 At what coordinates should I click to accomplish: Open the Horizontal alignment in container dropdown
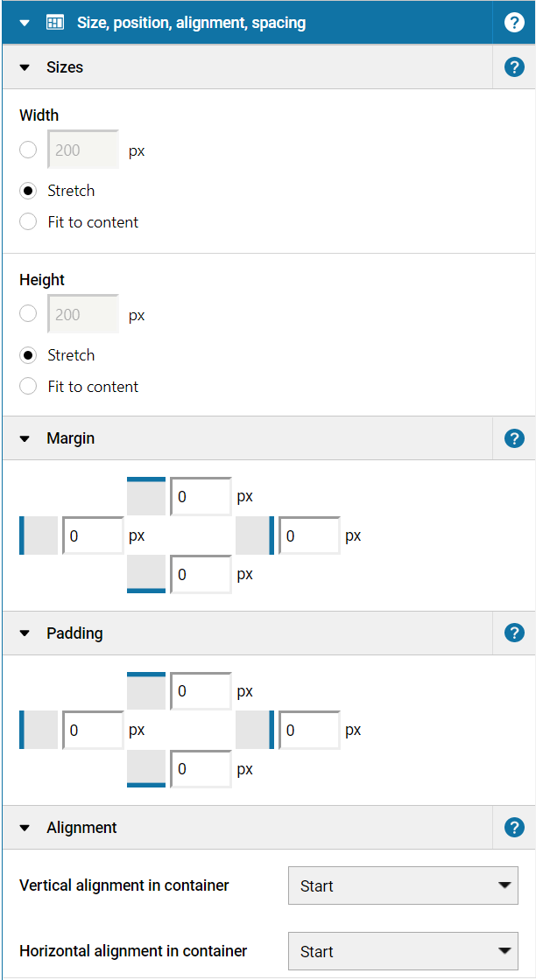(403, 951)
